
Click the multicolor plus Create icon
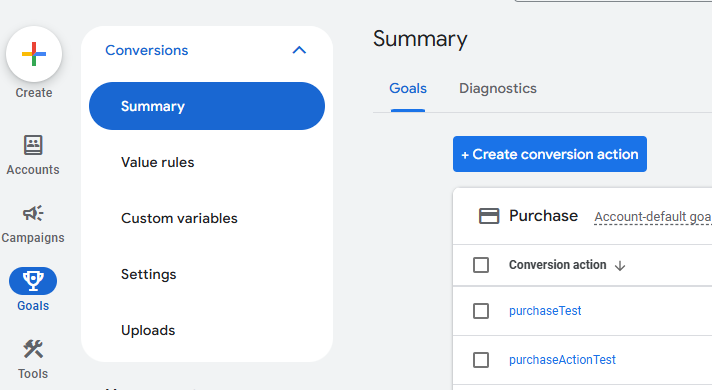34,54
